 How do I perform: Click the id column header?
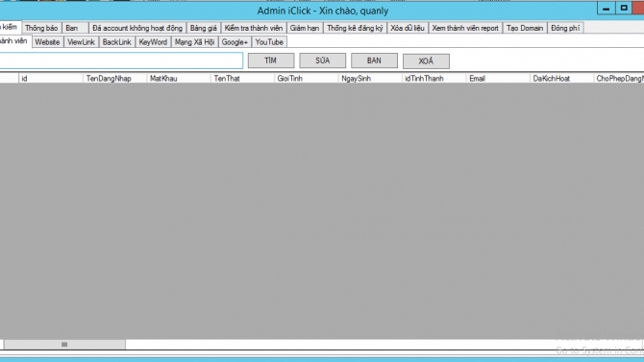pos(51,79)
